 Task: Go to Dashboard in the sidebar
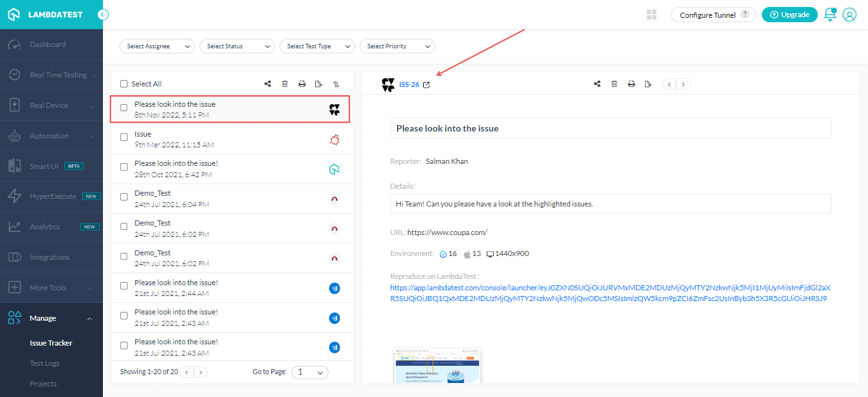point(48,44)
